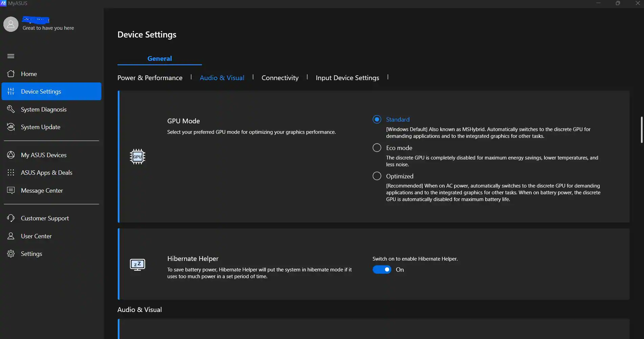The image size is (644, 339).
Task: Turn off the Hibernate Helper switch
Action: 382,270
